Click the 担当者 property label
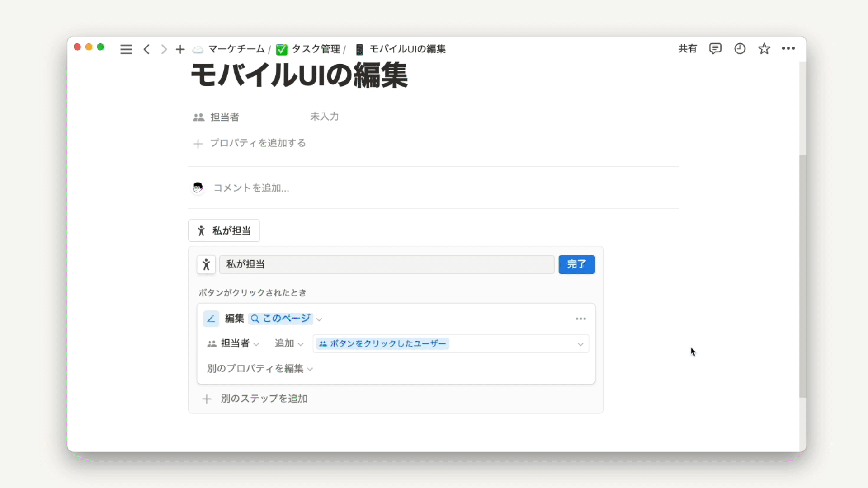 pyautogui.click(x=225, y=117)
